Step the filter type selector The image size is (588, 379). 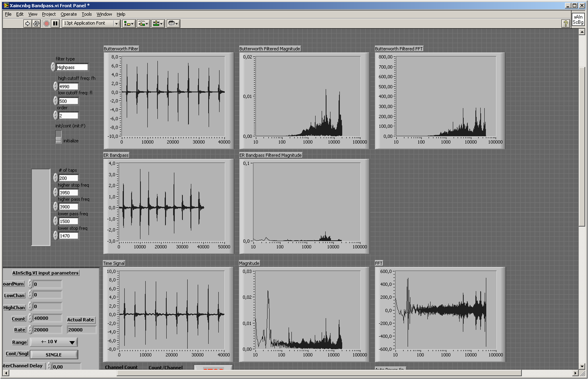[53, 67]
